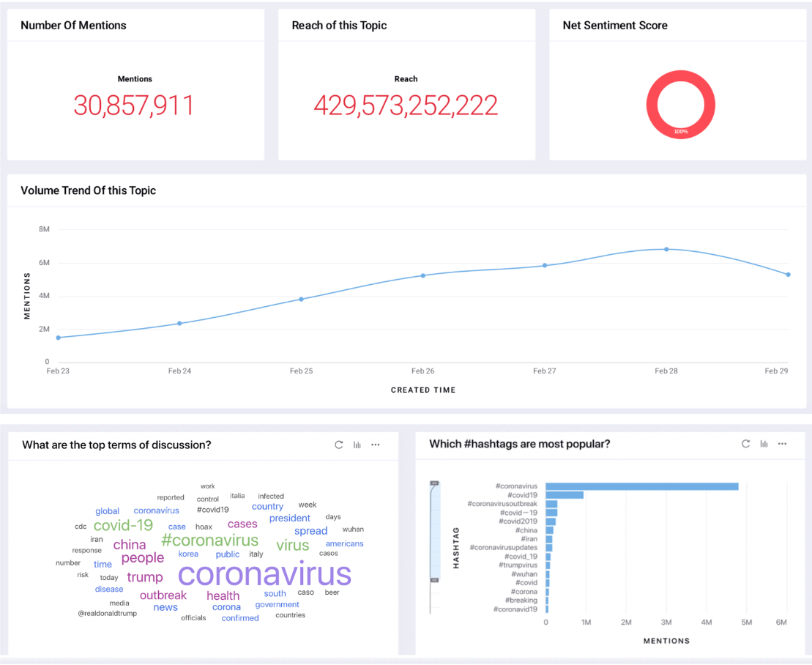Click the 'hoax' word in cloud
The height and width of the screenshot is (665, 812).
click(204, 527)
